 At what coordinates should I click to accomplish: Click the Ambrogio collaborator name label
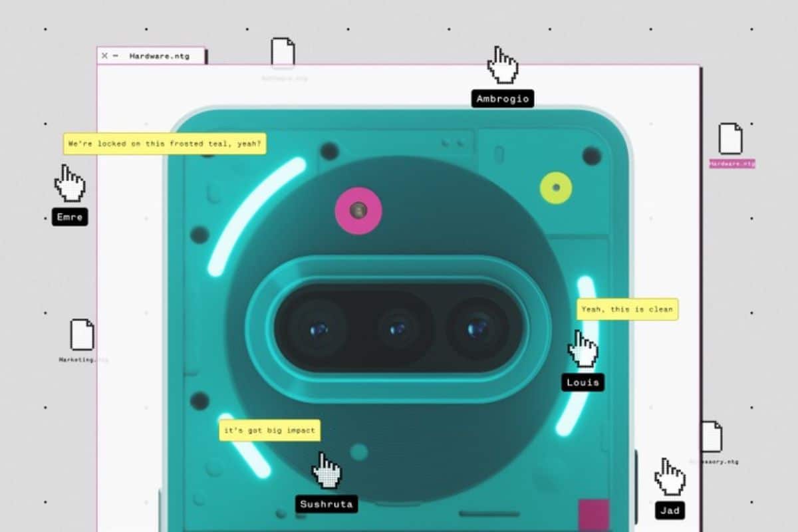(x=502, y=99)
